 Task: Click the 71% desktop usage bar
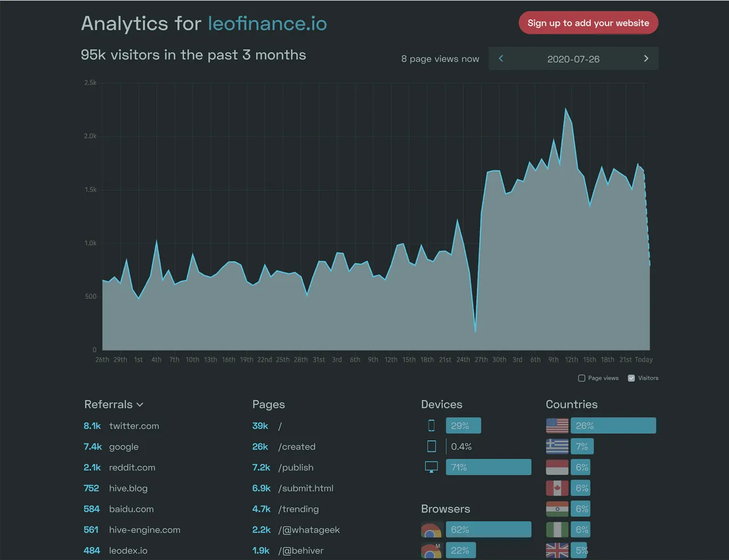489,467
